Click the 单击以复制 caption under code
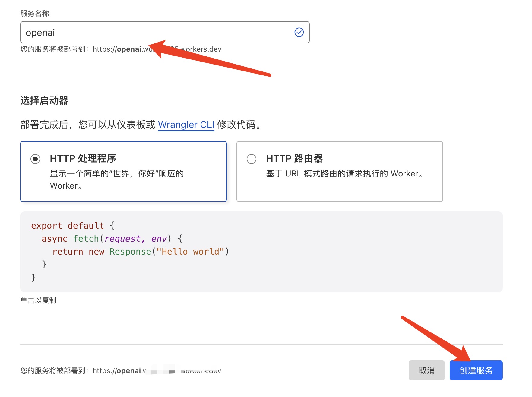This screenshot has height=397, width=532. click(38, 300)
